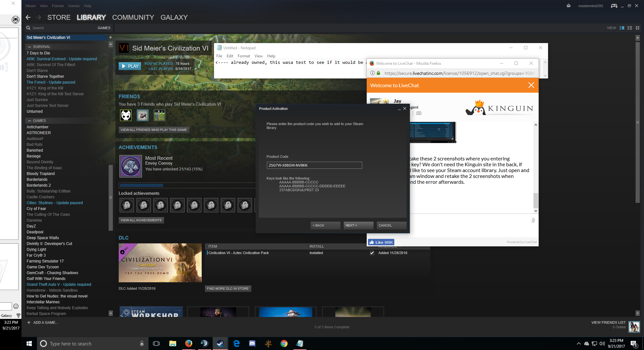
Task: Open the GALAXY tab
Action: click(x=174, y=17)
